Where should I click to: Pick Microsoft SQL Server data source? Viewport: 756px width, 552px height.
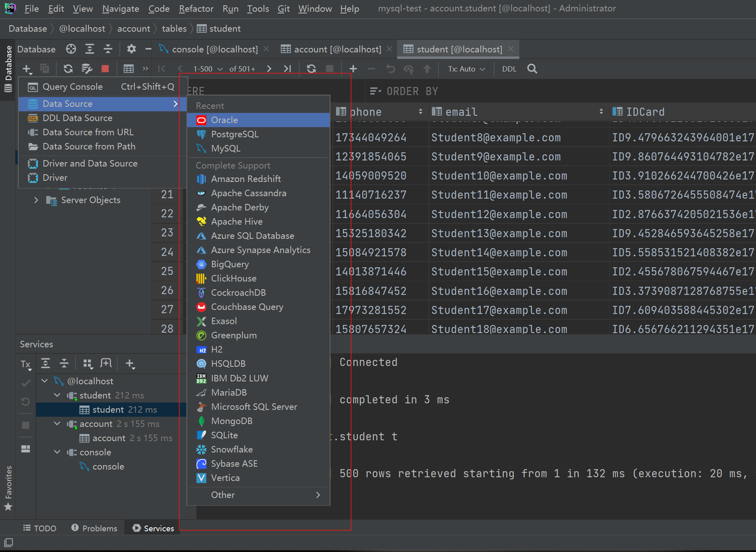click(x=259, y=407)
